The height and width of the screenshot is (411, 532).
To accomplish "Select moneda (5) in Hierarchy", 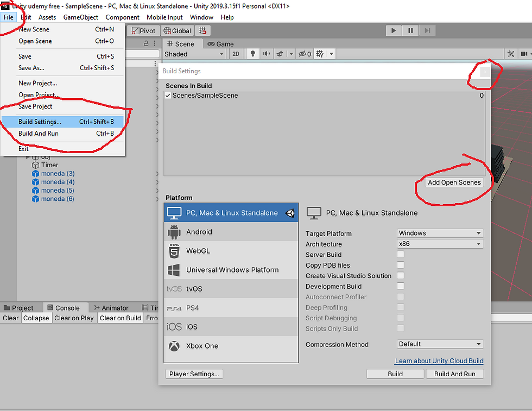I will click(x=58, y=191).
